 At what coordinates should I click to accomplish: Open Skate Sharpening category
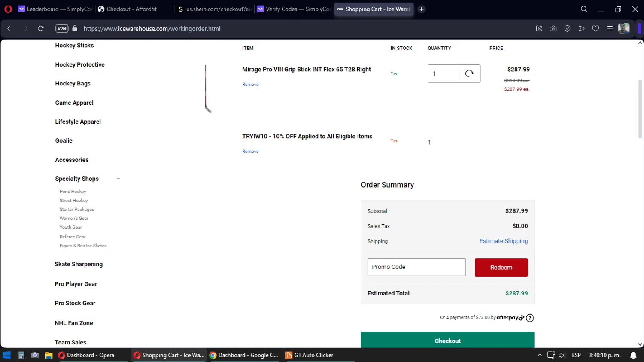tap(79, 265)
